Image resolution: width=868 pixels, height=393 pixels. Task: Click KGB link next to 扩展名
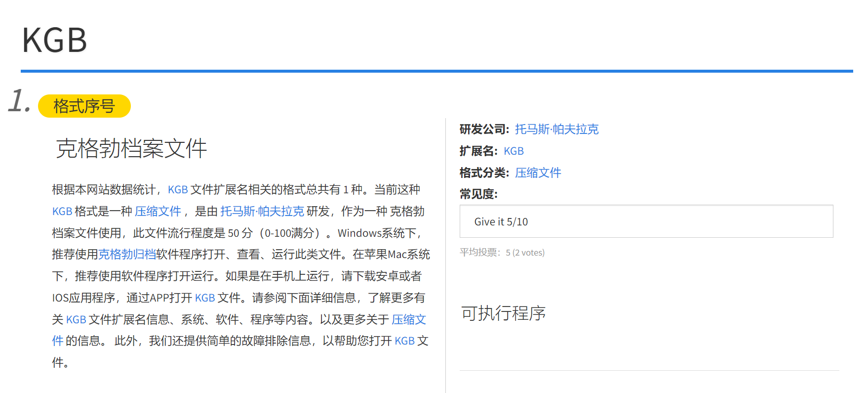pos(513,151)
